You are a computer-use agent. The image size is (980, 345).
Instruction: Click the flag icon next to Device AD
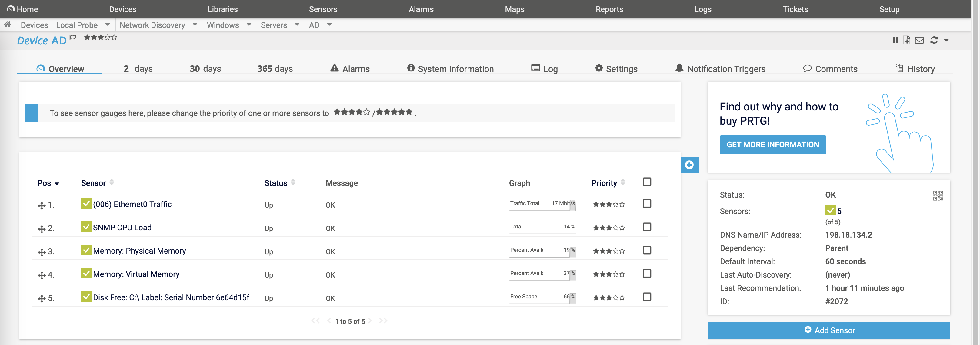(73, 37)
